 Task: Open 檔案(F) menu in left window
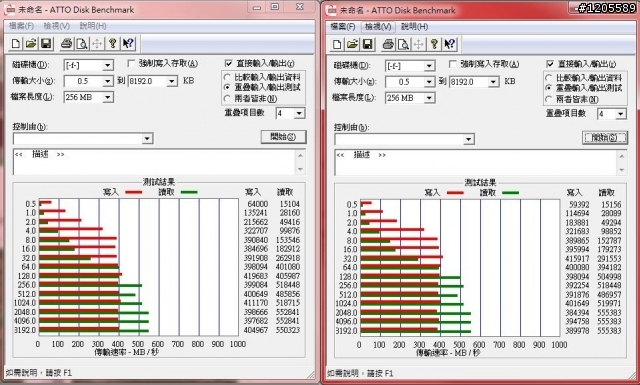(21, 26)
